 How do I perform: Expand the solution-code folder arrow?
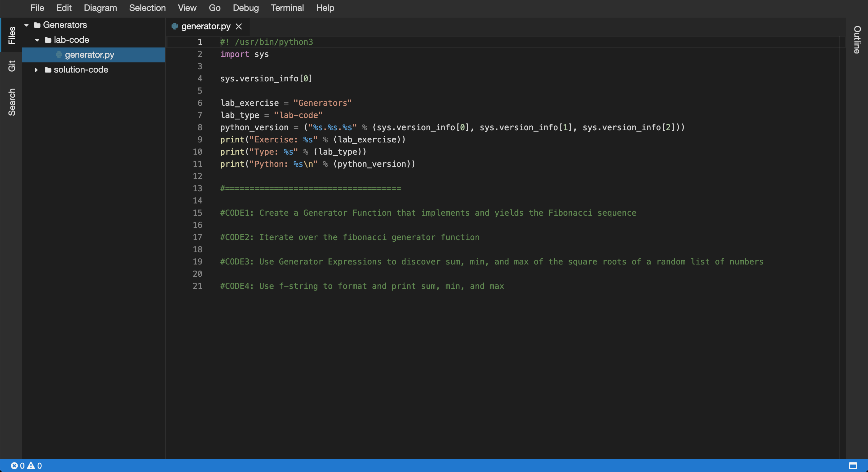[37, 70]
